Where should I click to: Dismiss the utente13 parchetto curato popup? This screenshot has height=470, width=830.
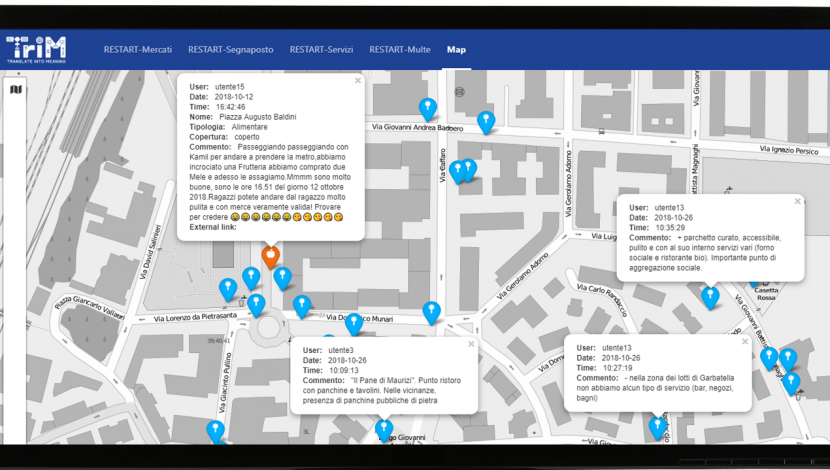[x=797, y=201]
